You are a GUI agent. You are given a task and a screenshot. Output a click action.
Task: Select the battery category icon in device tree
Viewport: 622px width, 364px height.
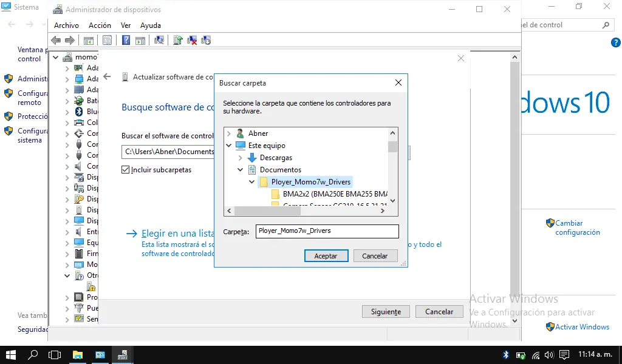click(79, 101)
